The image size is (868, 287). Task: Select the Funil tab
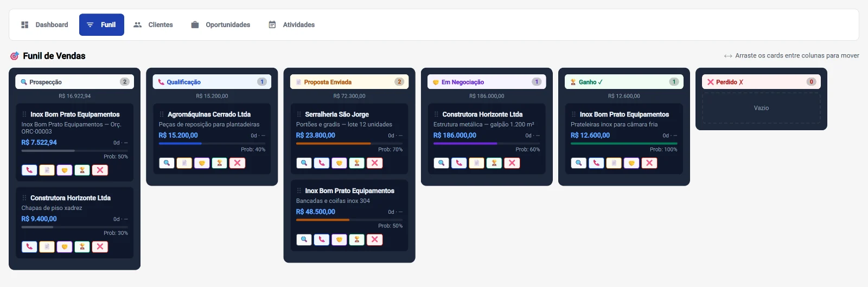click(x=101, y=25)
